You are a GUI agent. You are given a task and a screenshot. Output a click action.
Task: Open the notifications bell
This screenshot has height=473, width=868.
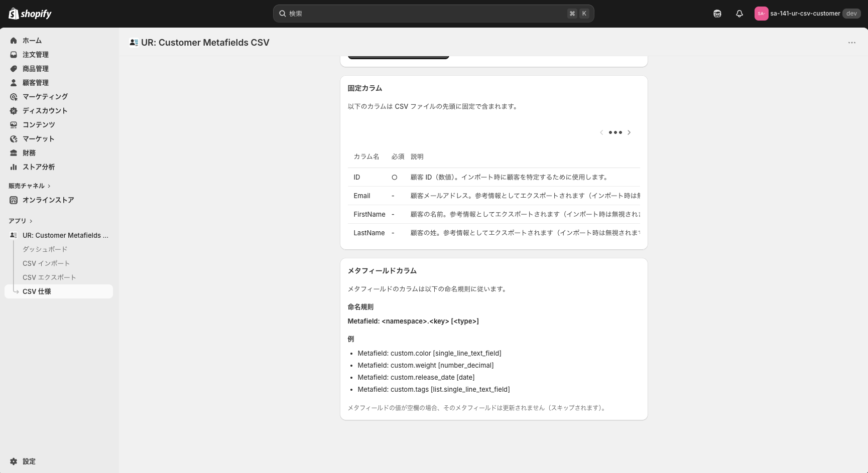tap(739, 14)
